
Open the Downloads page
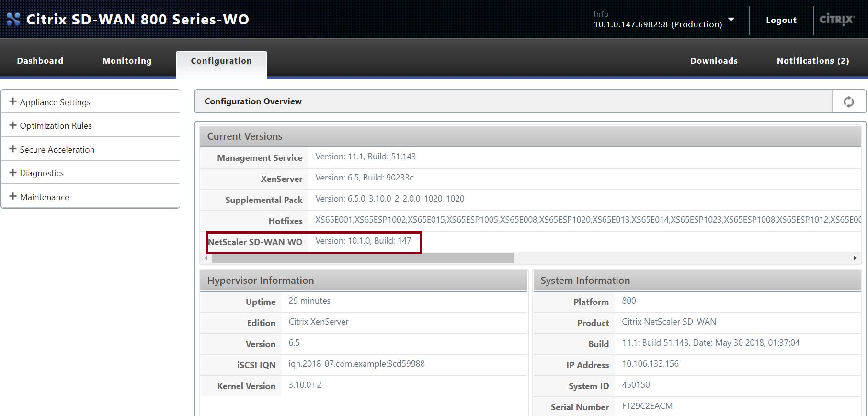tap(714, 61)
